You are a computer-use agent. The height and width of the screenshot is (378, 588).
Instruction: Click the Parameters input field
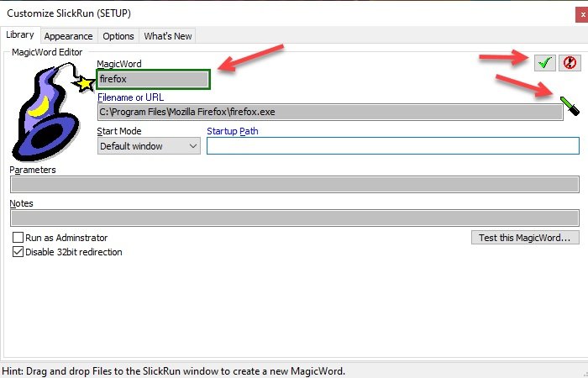(295, 185)
